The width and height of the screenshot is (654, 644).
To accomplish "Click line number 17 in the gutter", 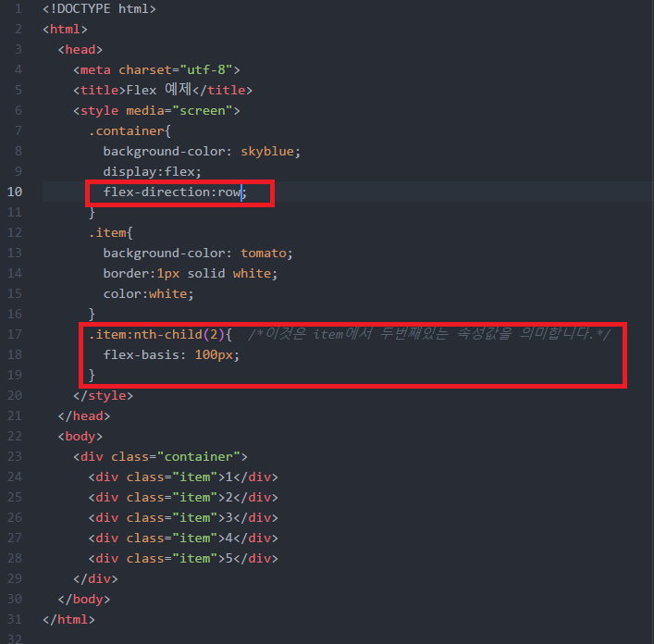I will 15,335.
